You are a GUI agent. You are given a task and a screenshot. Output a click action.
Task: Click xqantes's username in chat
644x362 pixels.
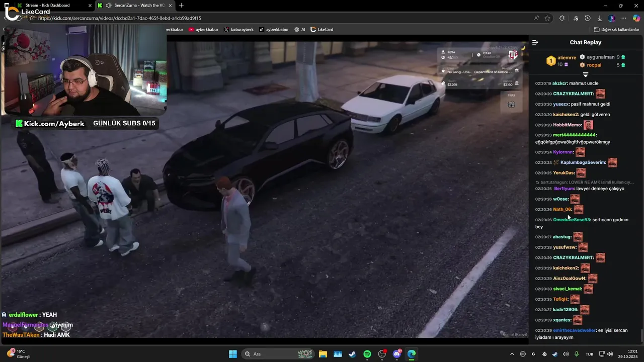pyautogui.click(x=562, y=320)
